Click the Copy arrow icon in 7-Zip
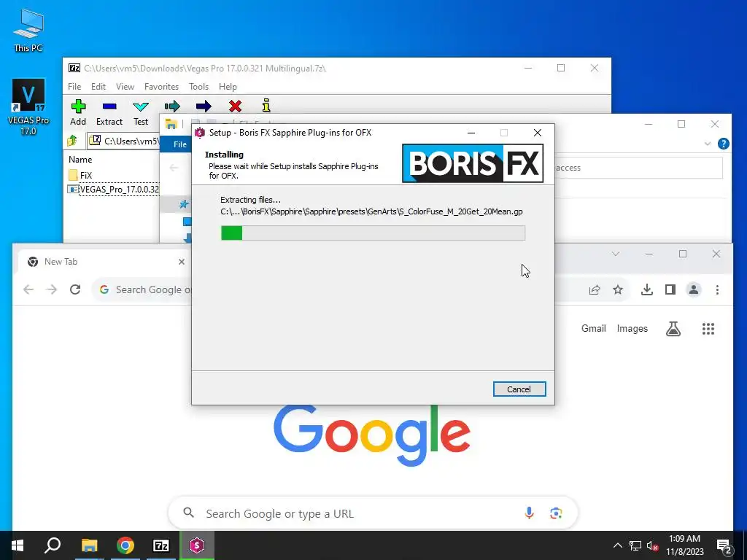The height and width of the screenshot is (560, 747). coord(172,106)
